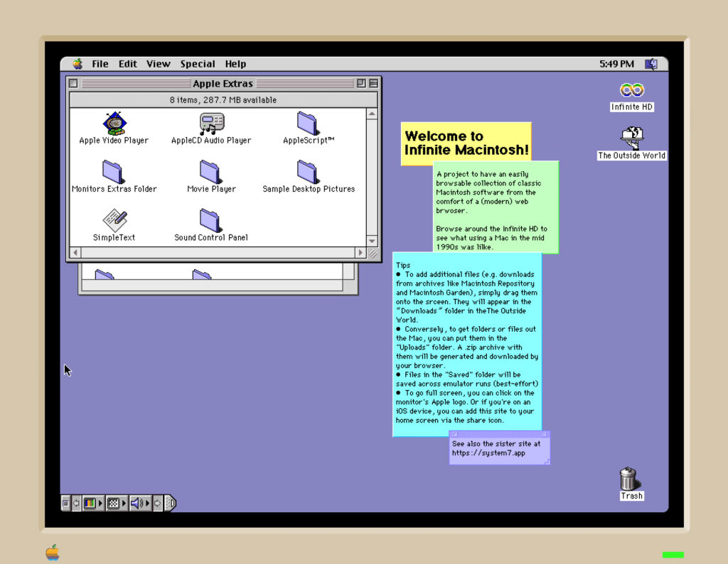Click the Control Strip close box
The image size is (728, 564).
(x=65, y=503)
